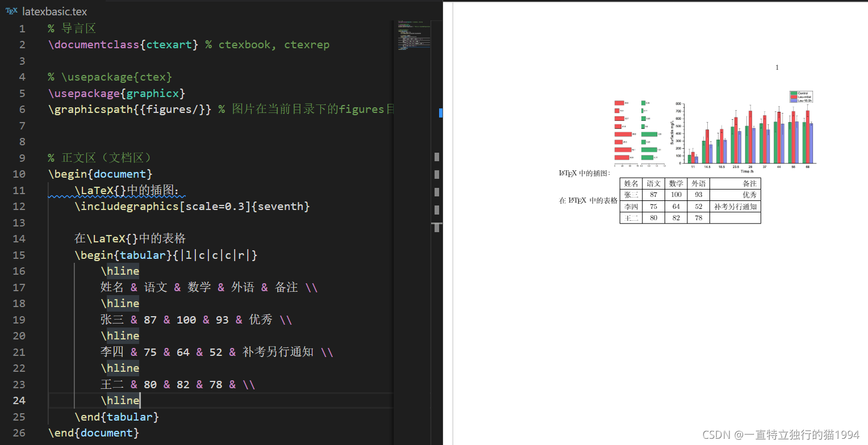Click the '补考另行通知' cell in the PDF table
Viewport: 868px width, 445px height.
pos(735,207)
